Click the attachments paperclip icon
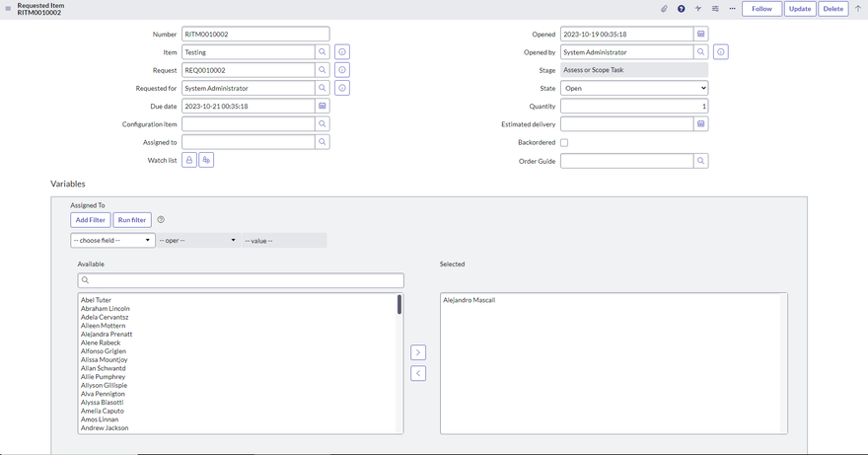Image resolution: width=868 pixels, height=455 pixels. [x=664, y=9]
